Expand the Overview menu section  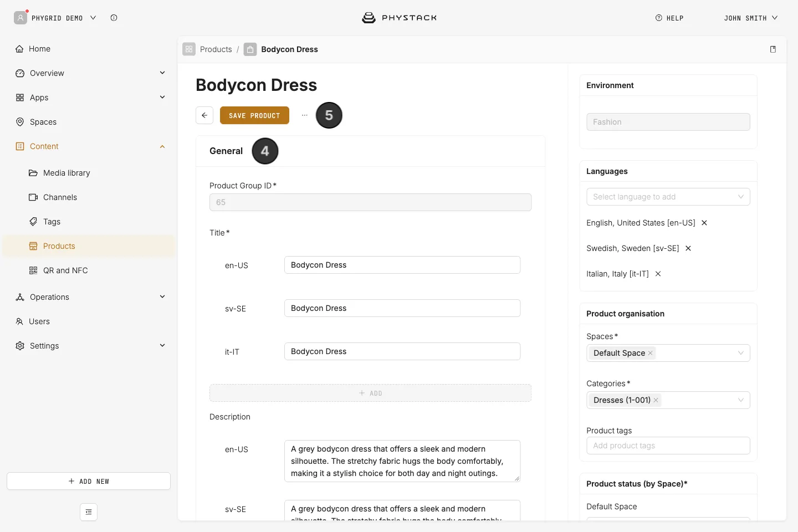(162, 73)
